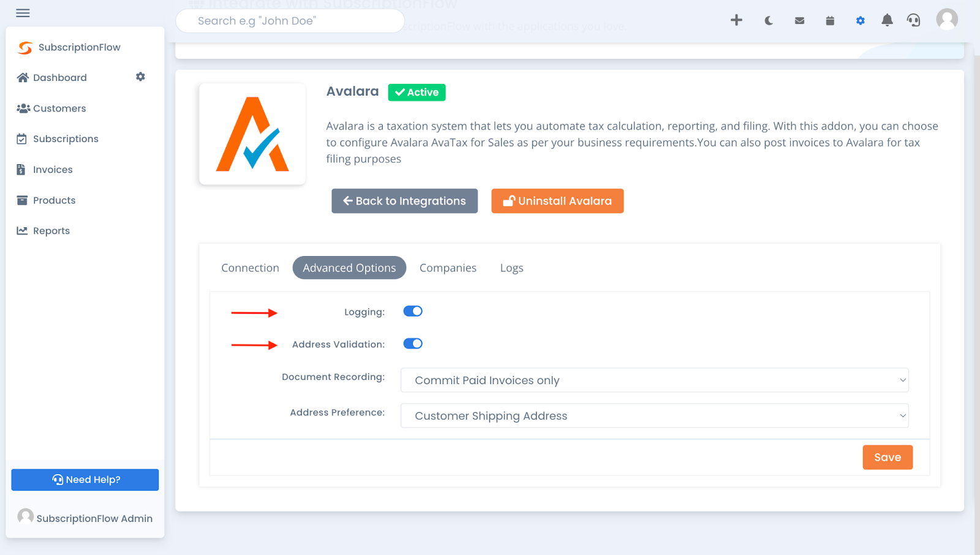Switch to the Companies tab
The width and height of the screenshot is (980, 555).
448,268
